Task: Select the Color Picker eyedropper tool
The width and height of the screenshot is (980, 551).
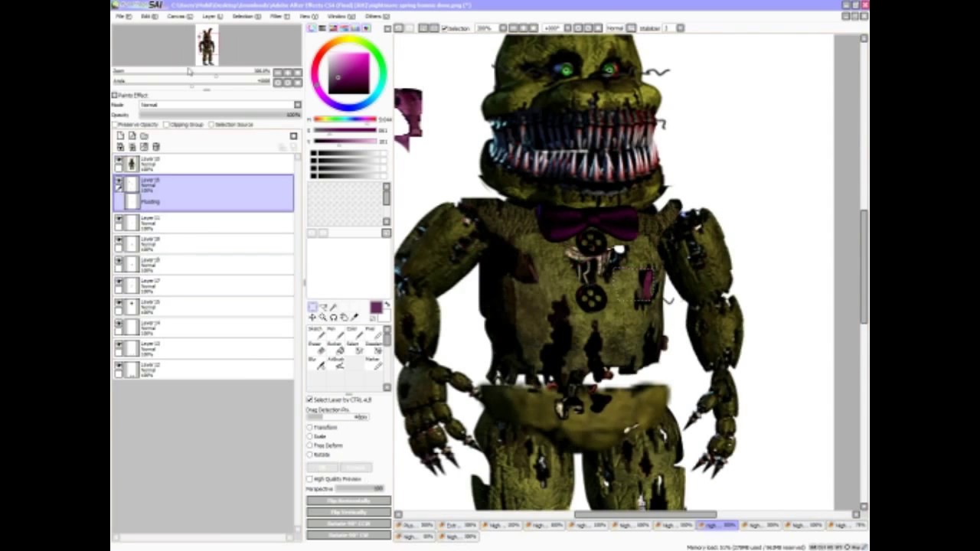Action: click(354, 317)
